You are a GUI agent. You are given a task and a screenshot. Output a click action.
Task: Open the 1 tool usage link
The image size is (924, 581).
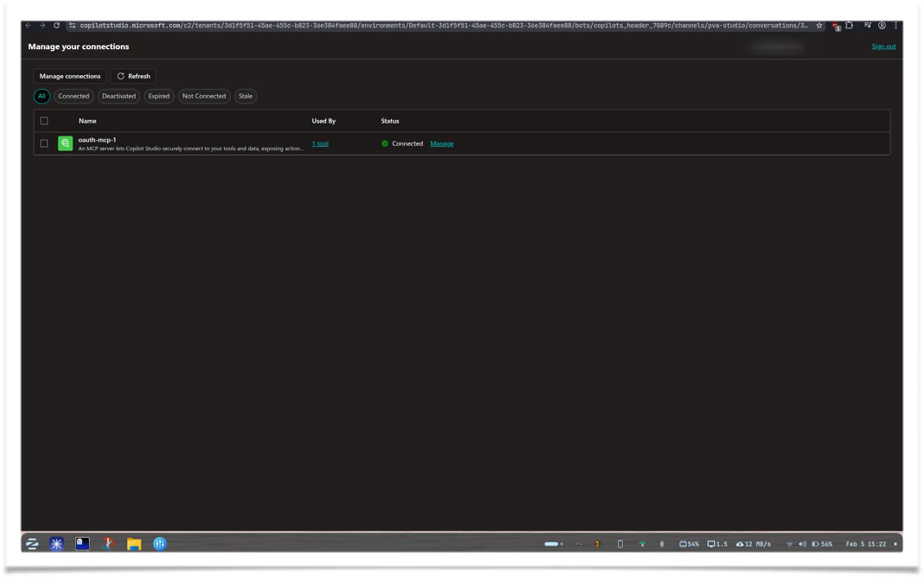320,144
